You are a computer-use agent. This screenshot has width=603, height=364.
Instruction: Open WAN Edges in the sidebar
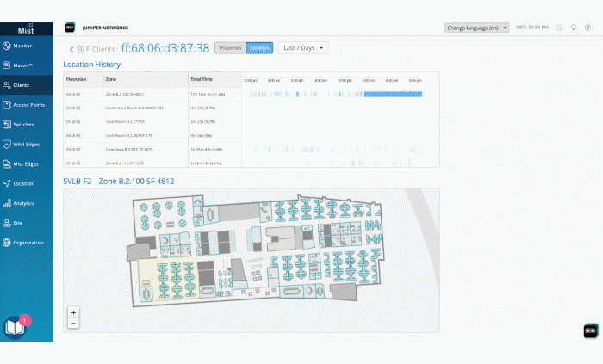coord(27,144)
